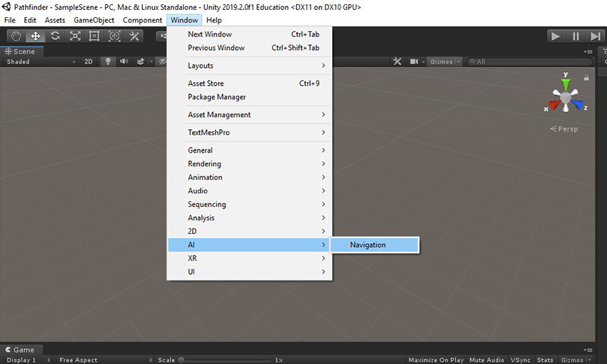Expand XR submenu
Viewport: 607px width, 364px height.
click(249, 258)
